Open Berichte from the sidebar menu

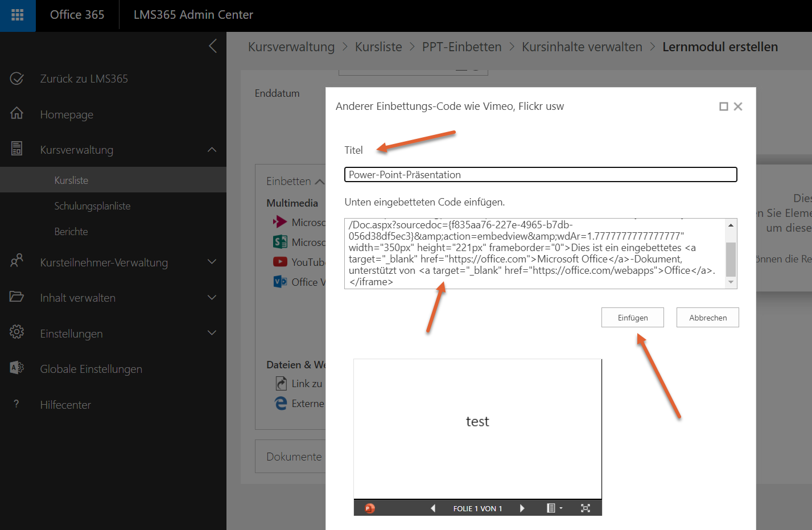71,232
